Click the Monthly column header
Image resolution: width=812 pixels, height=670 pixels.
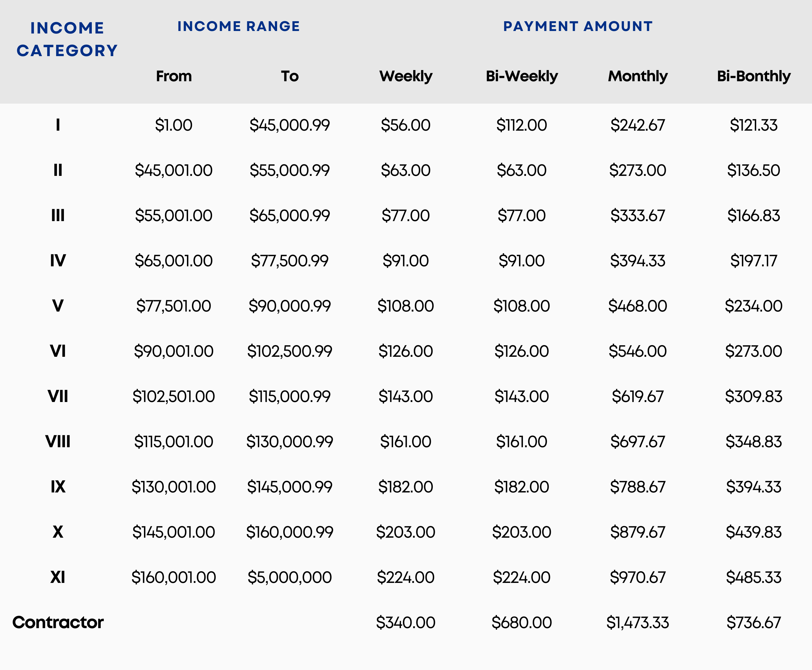click(638, 76)
